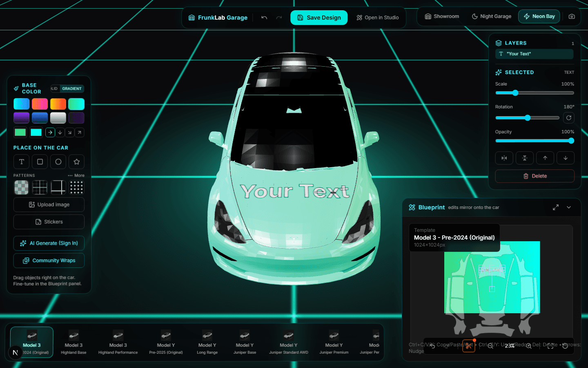Redo using the top toolbar arrow
This screenshot has width=588, height=368.
pyautogui.click(x=279, y=18)
